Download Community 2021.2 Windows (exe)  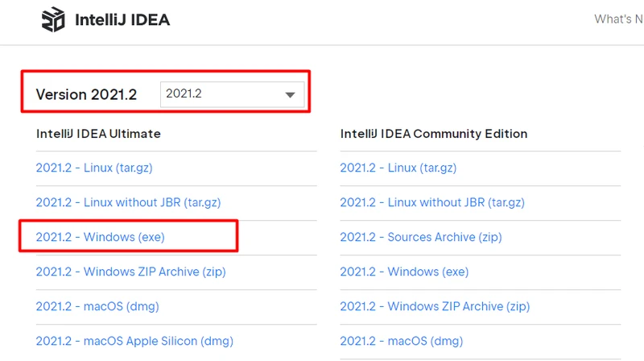point(404,272)
